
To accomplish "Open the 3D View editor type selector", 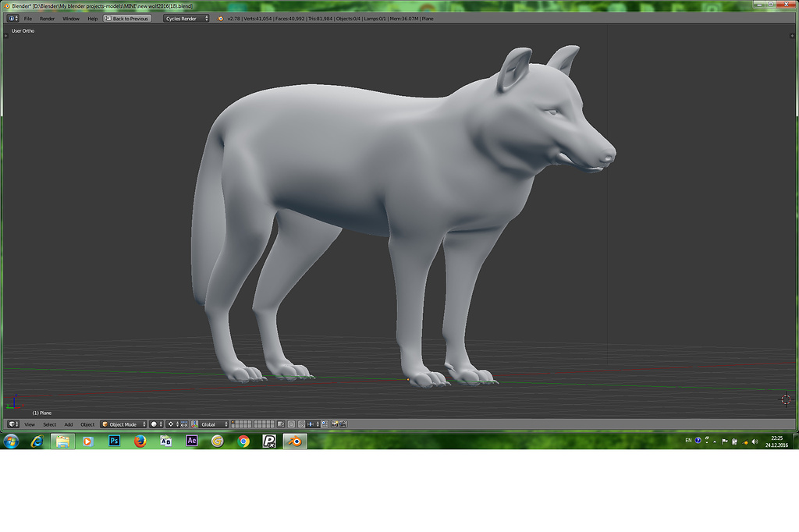I will coord(12,424).
